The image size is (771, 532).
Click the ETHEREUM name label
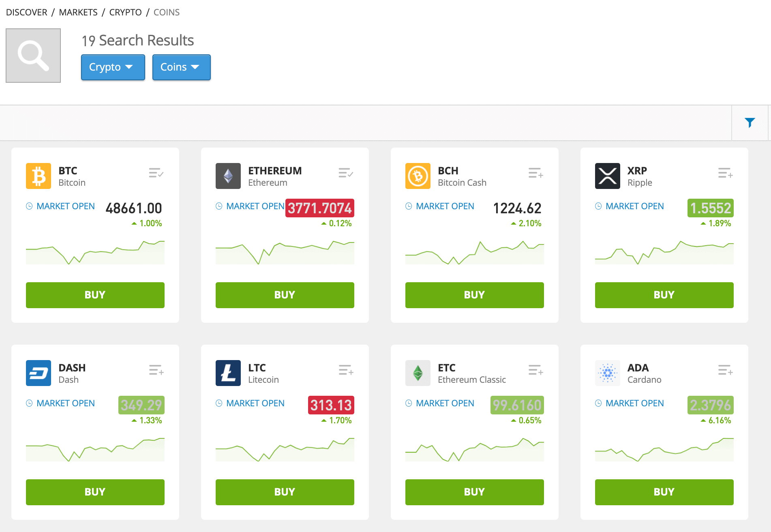[275, 171]
